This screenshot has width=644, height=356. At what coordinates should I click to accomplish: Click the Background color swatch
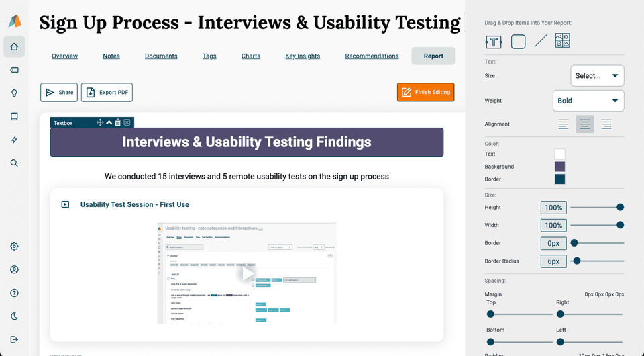tap(559, 167)
